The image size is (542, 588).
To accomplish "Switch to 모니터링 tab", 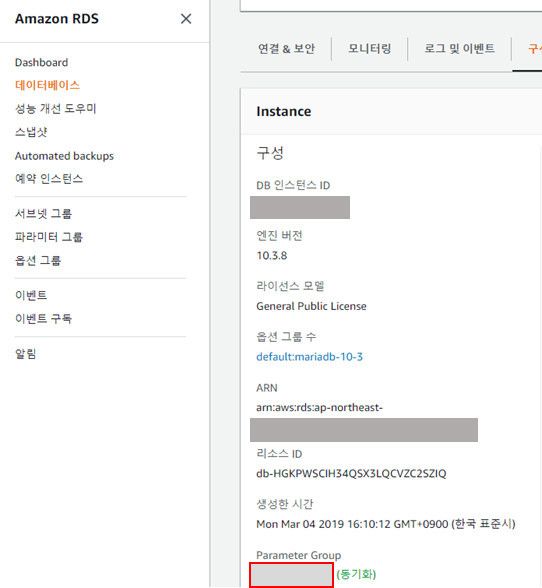I will [x=369, y=48].
